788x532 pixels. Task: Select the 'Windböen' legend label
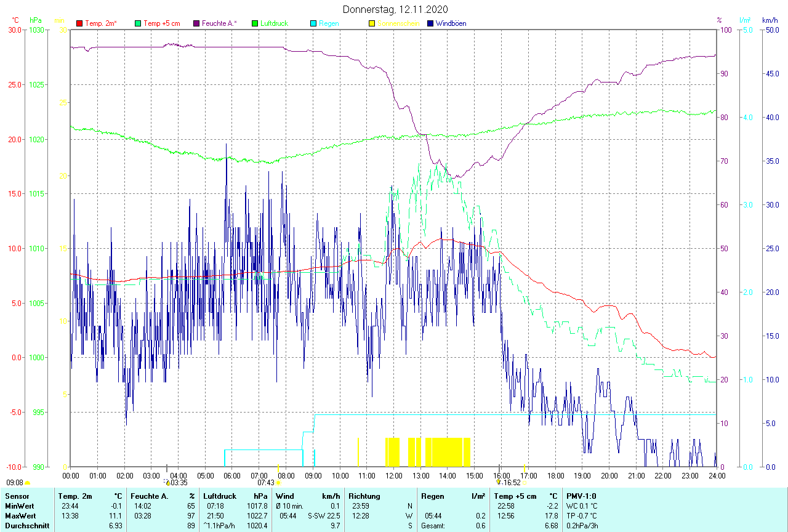451,23
